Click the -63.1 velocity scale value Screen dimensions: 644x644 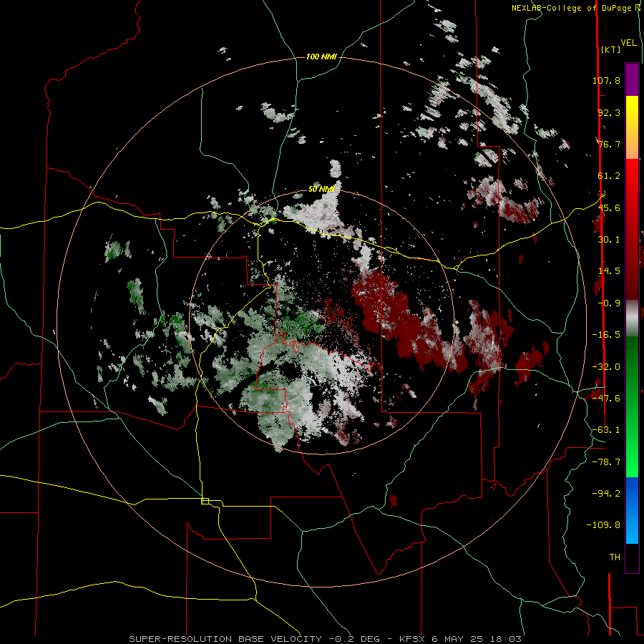tap(606, 430)
